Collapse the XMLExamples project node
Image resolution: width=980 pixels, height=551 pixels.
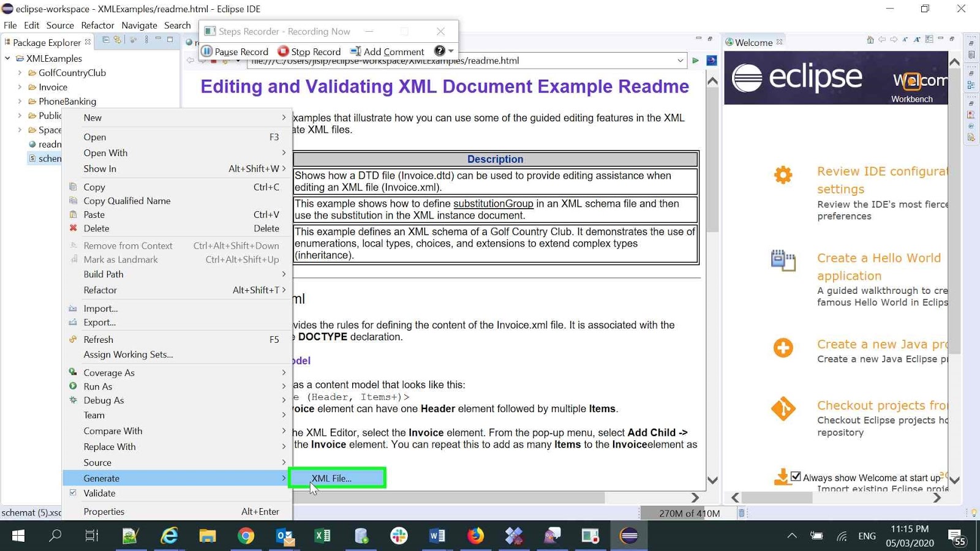click(8, 58)
